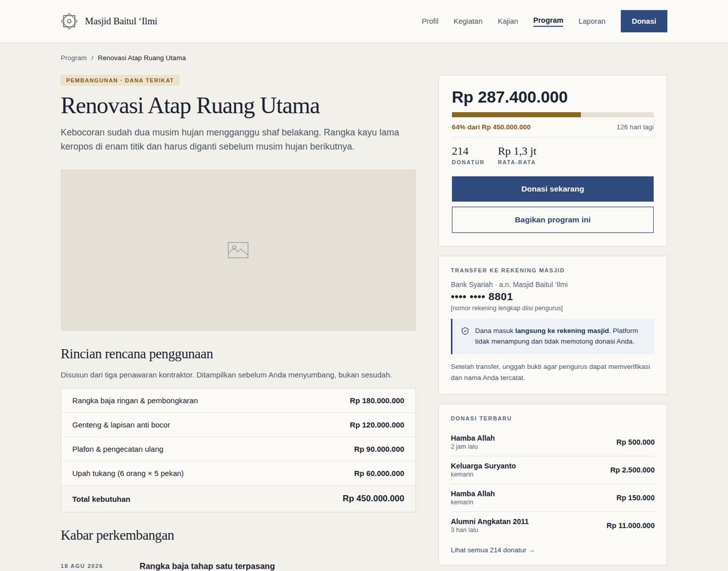Screen dimensions: 728x571
Task: Click the 126 hari lagi text
Action: (x=635, y=127)
